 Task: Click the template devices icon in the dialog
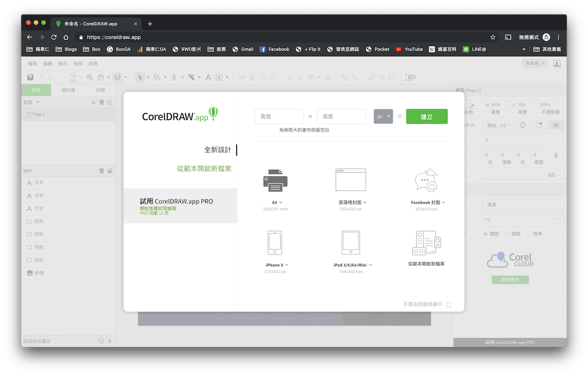coord(426,243)
